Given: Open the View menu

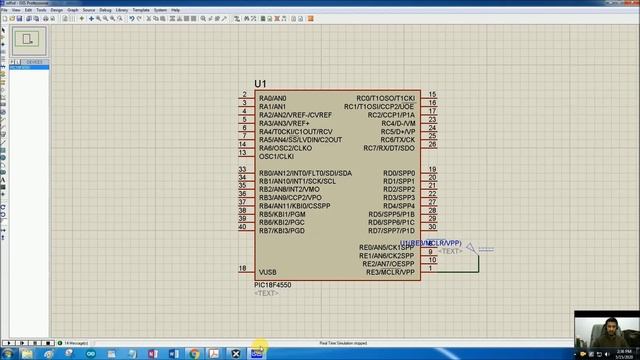Looking at the screenshot, I should pyautogui.click(x=16, y=10).
